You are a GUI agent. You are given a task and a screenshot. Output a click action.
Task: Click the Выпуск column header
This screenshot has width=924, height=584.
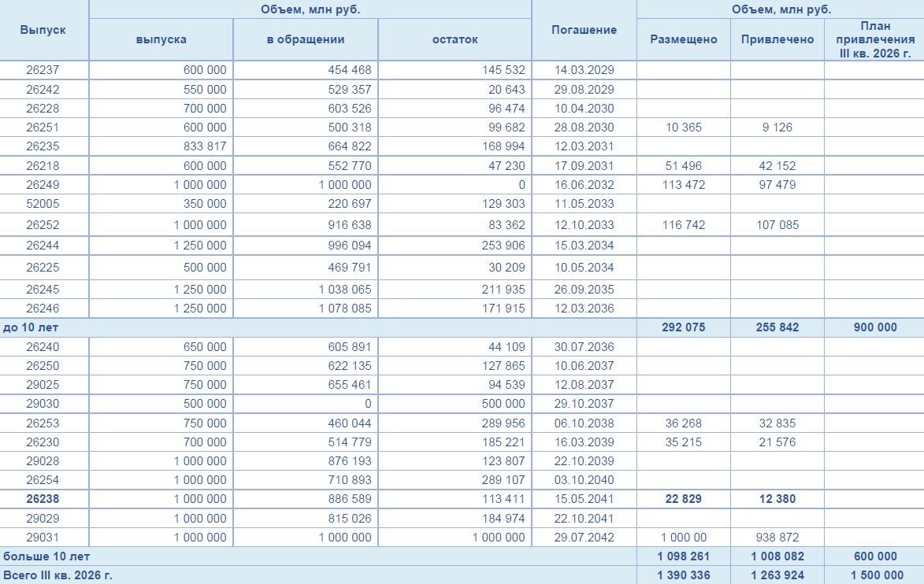[43, 30]
